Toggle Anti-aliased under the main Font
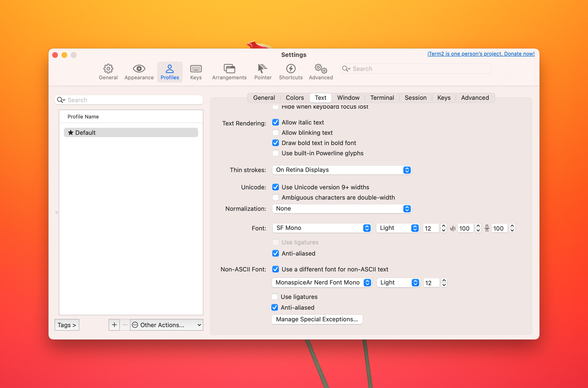Screen dimensions: 588x388 276,253
